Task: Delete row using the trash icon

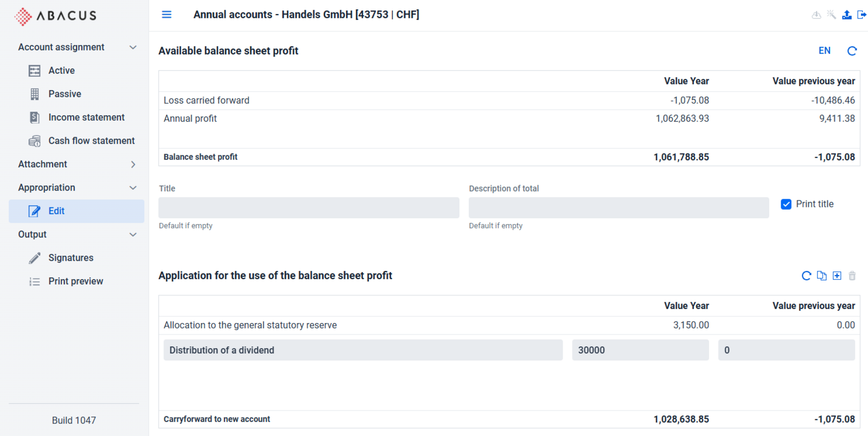Action: click(x=852, y=276)
